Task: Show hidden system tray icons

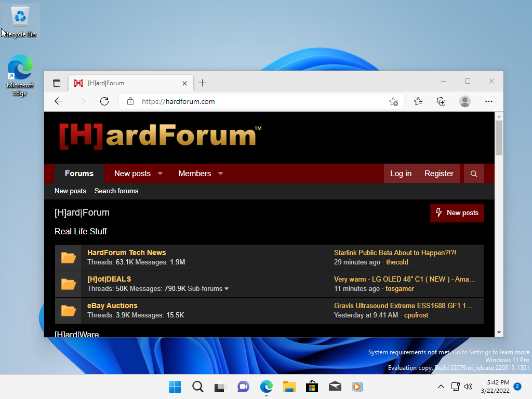Action: (x=441, y=387)
